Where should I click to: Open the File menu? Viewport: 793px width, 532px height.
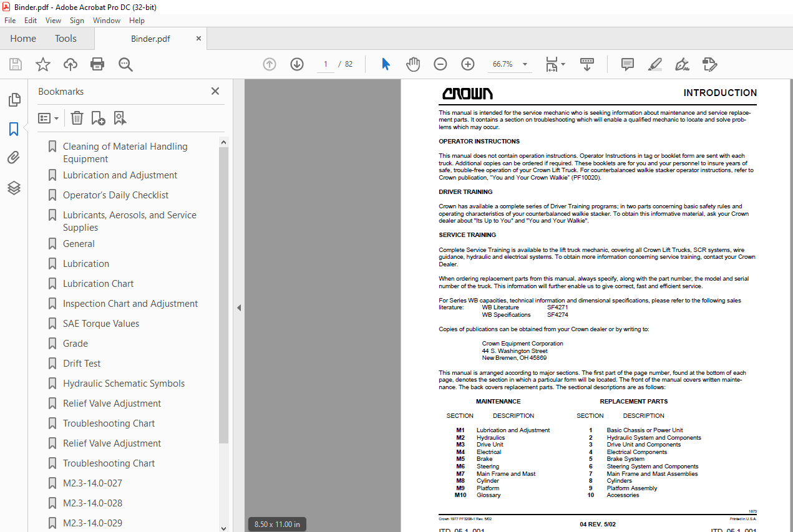[x=10, y=21]
